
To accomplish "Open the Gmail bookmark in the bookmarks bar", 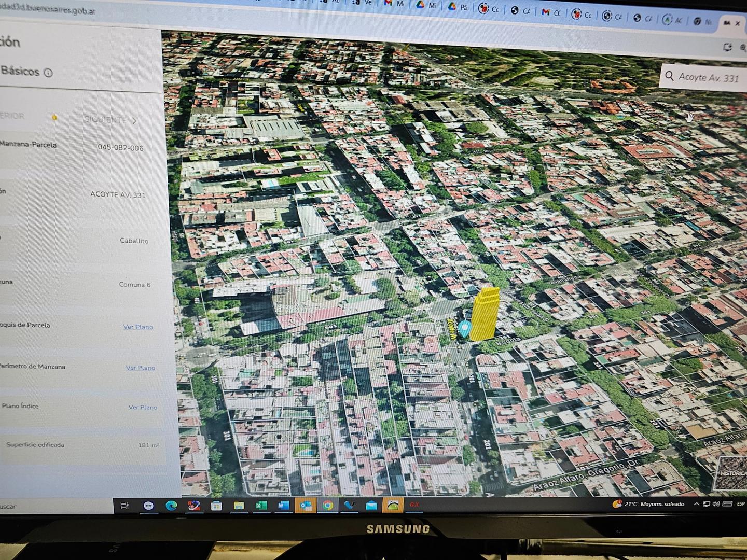I will tap(388, 4).
